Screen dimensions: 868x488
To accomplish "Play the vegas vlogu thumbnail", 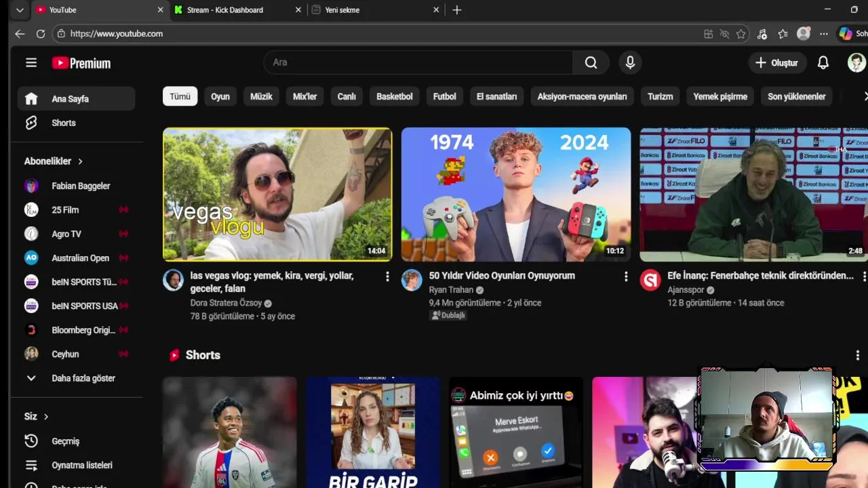I will pyautogui.click(x=277, y=195).
